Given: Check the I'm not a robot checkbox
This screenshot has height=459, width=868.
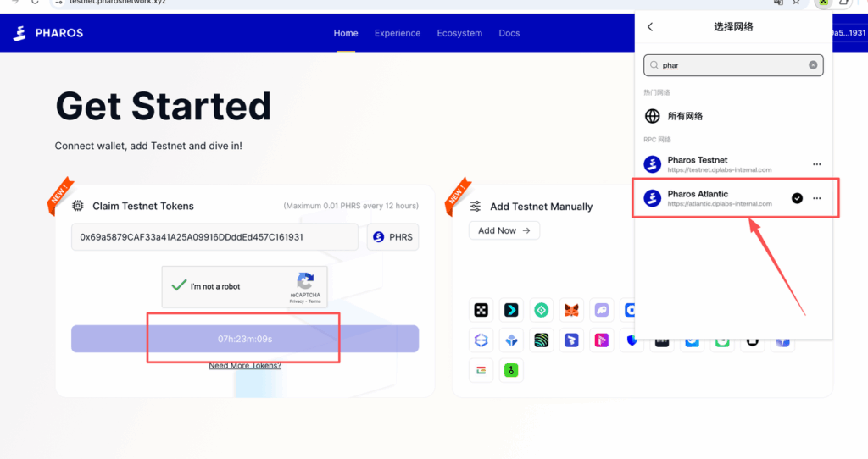Looking at the screenshot, I should pyautogui.click(x=179, y=286).
